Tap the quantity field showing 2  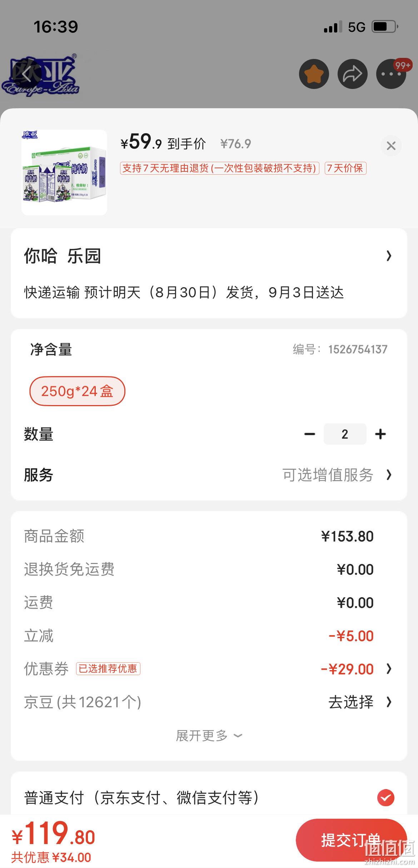(345, 434)
